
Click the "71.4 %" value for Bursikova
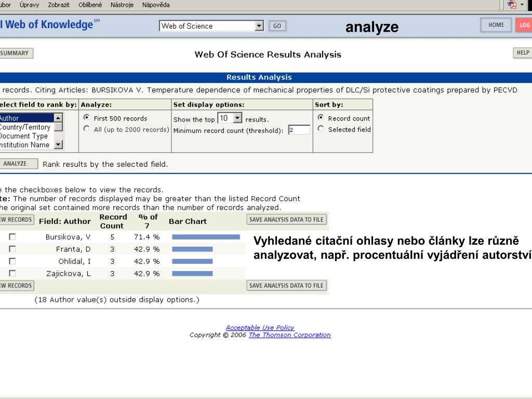(x=147, y=237)
